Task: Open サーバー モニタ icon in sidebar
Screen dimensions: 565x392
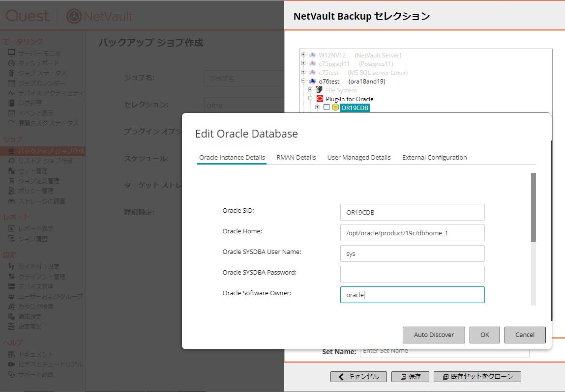Action: click(11, 53)
